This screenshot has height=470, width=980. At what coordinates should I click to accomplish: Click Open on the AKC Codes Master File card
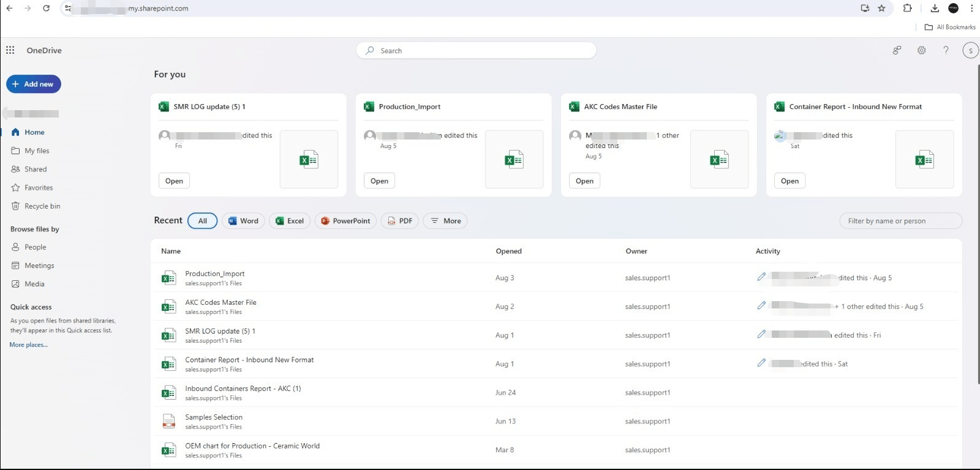(584, 181)
